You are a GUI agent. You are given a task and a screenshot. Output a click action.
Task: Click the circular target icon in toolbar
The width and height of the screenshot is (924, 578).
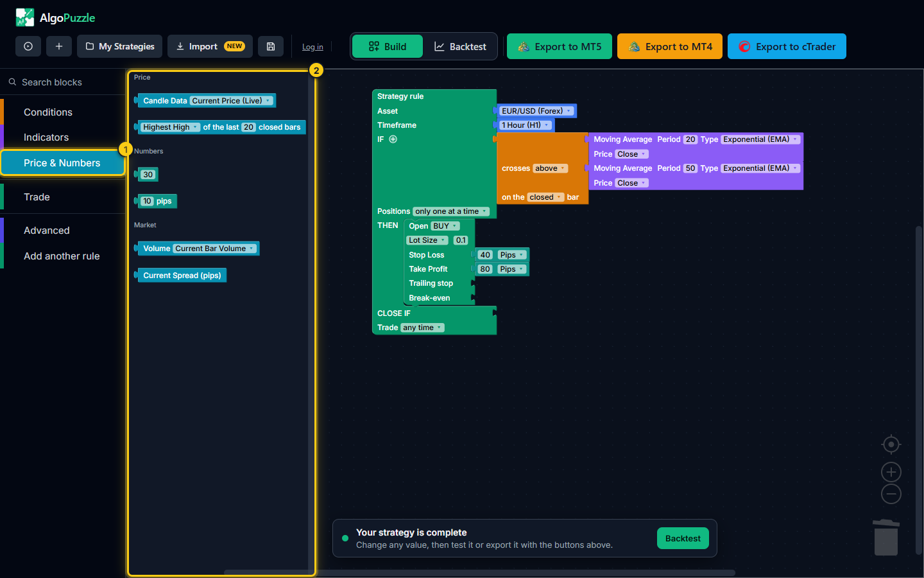(28, 46)
